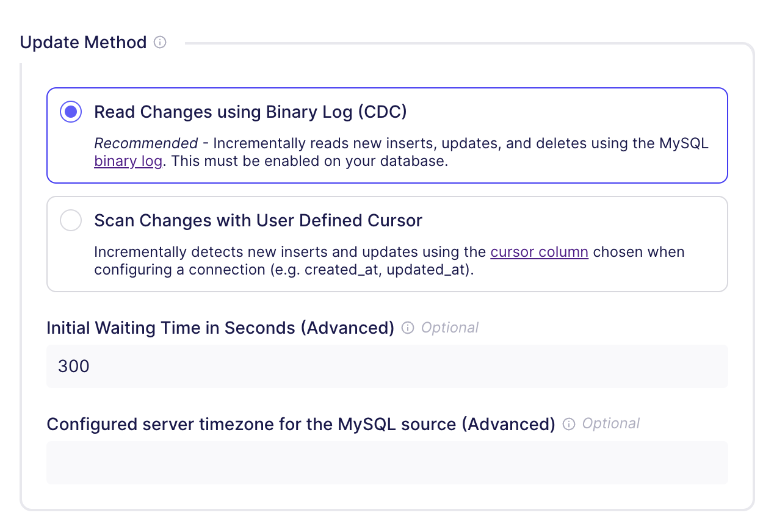Click the description text of the cursor option card
The width and height of the screenshot is (774, 532).
[x=292, y=252]
